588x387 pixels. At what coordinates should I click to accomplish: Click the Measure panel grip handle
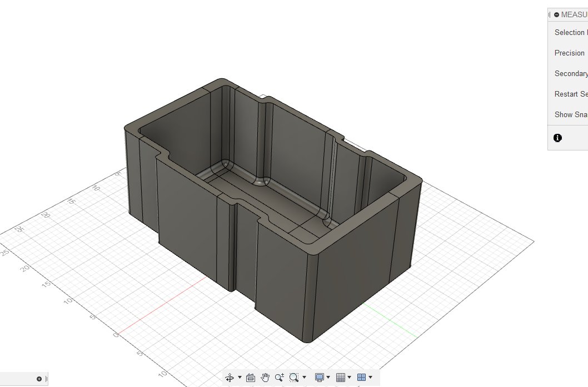[550, 14]
